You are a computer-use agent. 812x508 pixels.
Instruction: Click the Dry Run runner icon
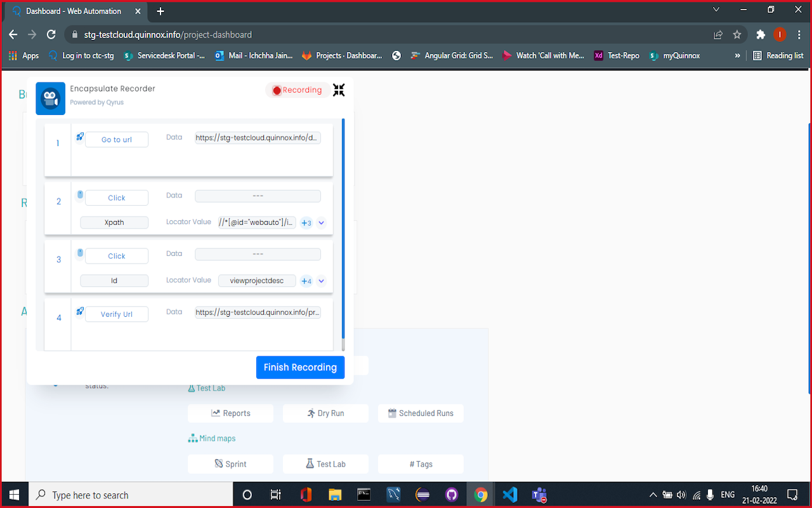(311, 413)
